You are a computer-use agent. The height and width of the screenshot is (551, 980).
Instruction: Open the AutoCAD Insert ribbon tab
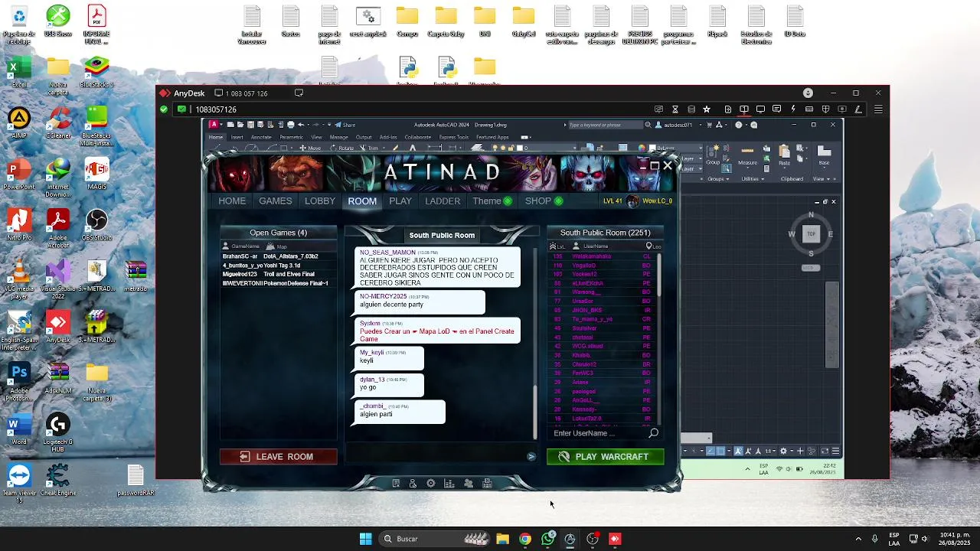237,138
